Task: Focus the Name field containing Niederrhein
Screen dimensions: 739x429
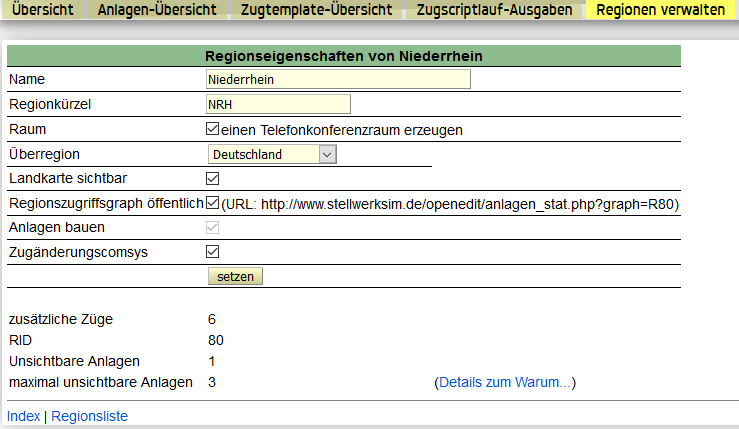Action: [x=337, y=79]
